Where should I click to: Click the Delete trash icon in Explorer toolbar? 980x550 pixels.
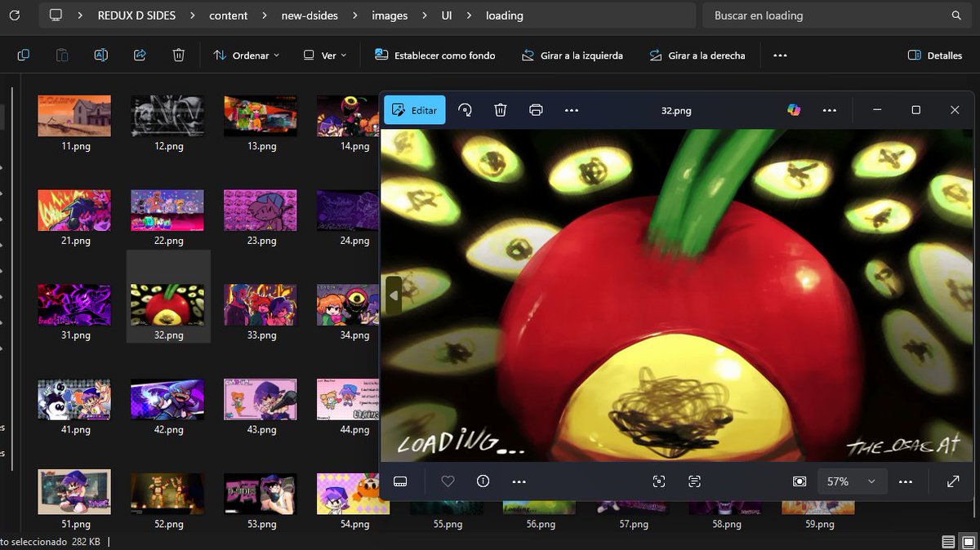[x=179, y=55]
